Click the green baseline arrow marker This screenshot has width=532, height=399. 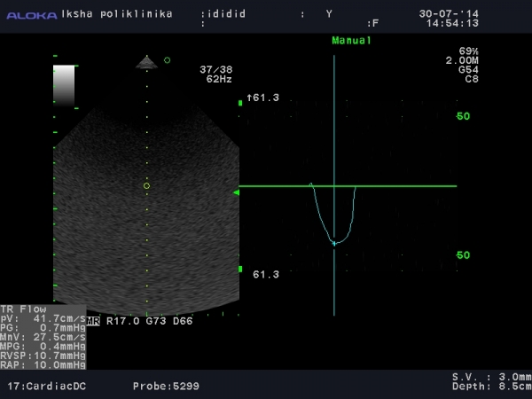[236, 192]
